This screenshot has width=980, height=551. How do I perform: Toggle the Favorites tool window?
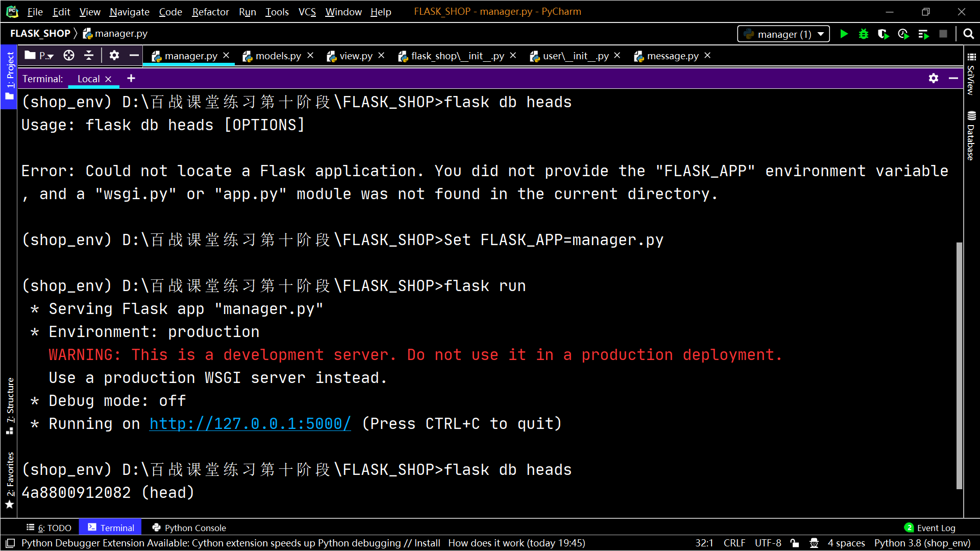[9, 480]
